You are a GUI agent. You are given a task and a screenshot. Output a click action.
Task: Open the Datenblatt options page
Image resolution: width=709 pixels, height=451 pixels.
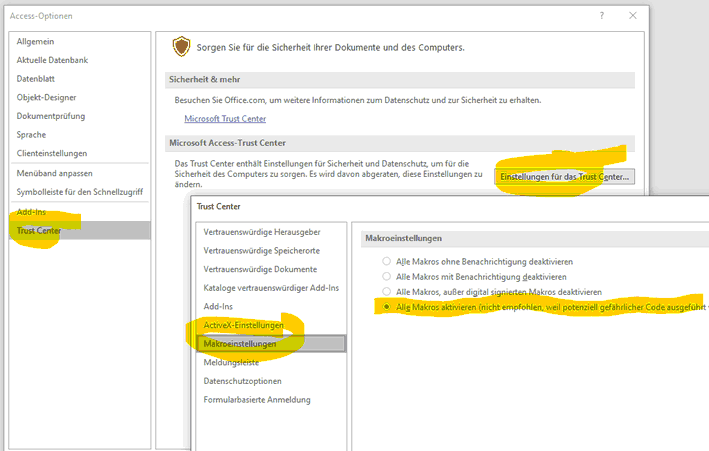click(x=36, y=79)
